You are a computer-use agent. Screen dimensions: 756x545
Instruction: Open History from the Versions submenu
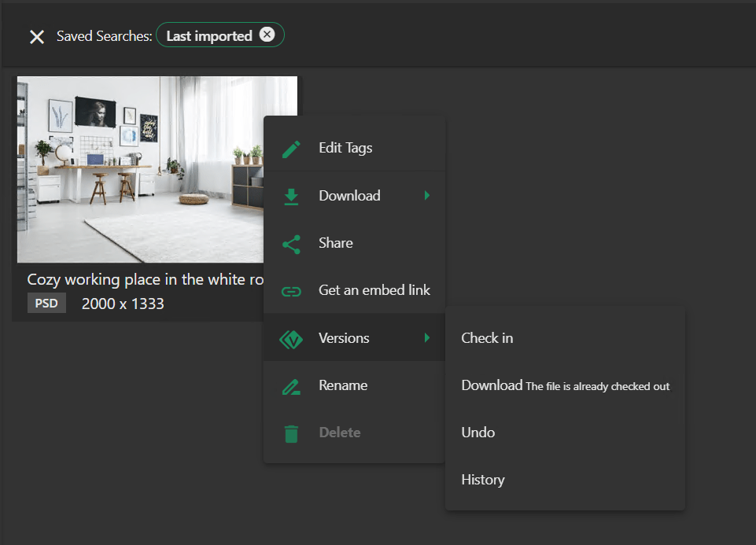482,480
